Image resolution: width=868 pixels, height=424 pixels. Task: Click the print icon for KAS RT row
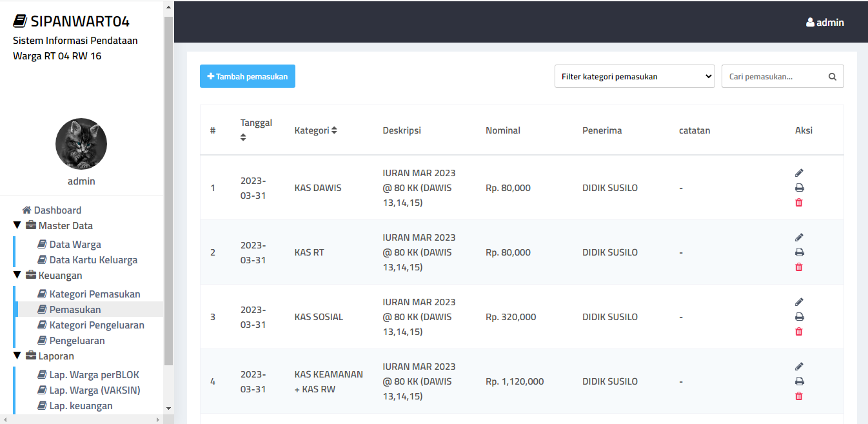(x=799, y=252)
